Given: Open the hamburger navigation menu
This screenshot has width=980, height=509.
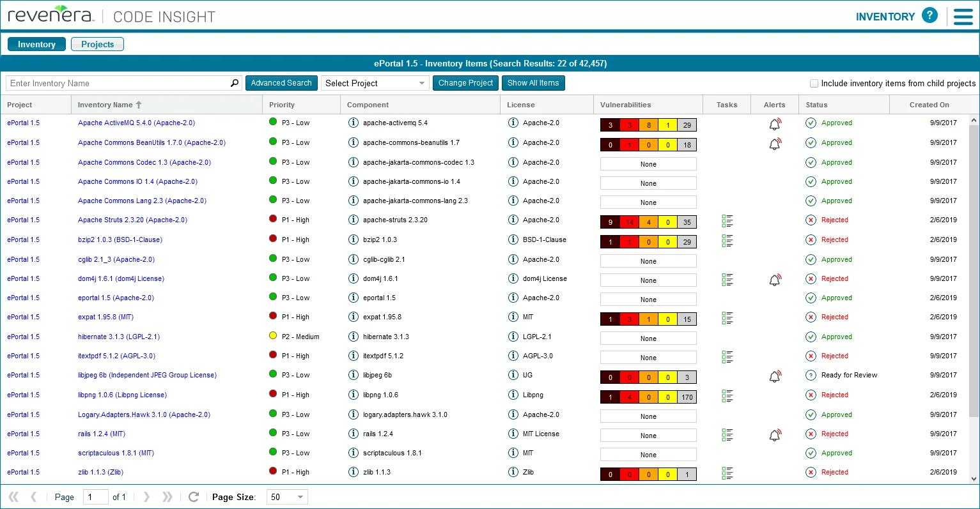Looking at the screenshot, I should [x=963, y=17].
